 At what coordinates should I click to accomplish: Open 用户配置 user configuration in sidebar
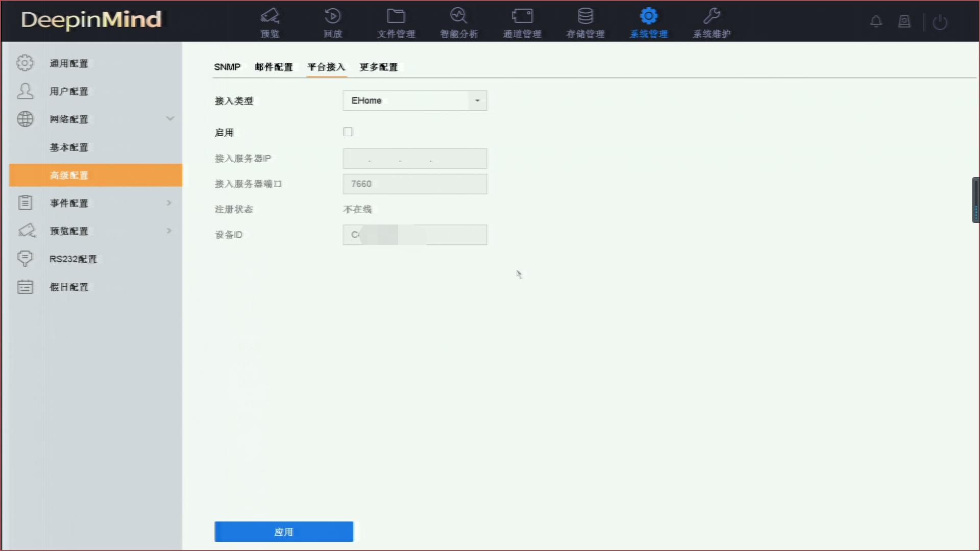tap(69, 91)
